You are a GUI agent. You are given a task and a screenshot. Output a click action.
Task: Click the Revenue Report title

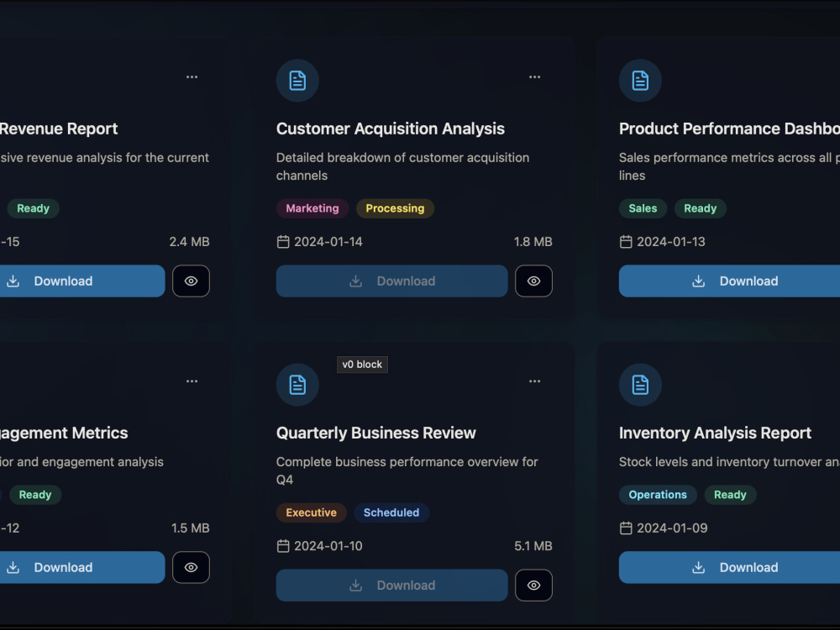[x=59, y=129]
